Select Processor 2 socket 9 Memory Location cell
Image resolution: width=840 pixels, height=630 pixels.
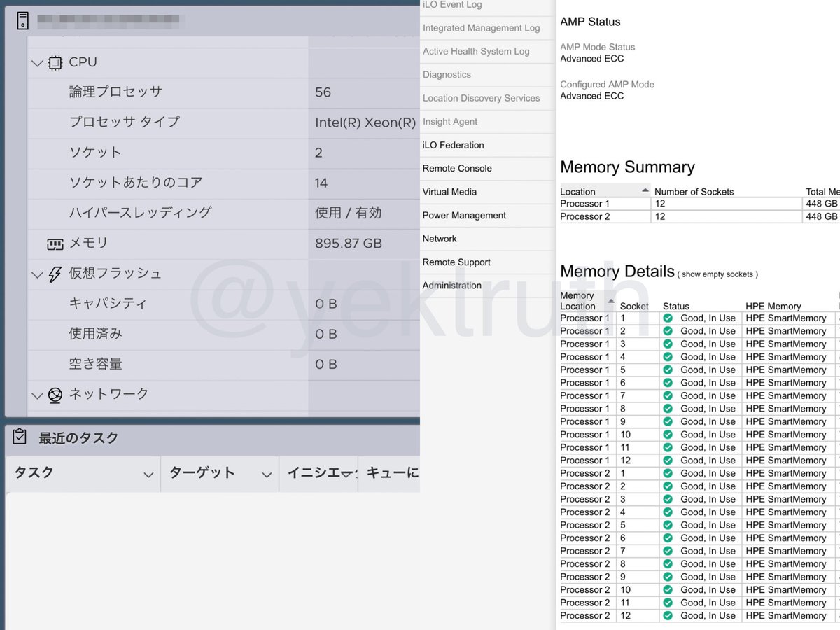coord(585,577)
